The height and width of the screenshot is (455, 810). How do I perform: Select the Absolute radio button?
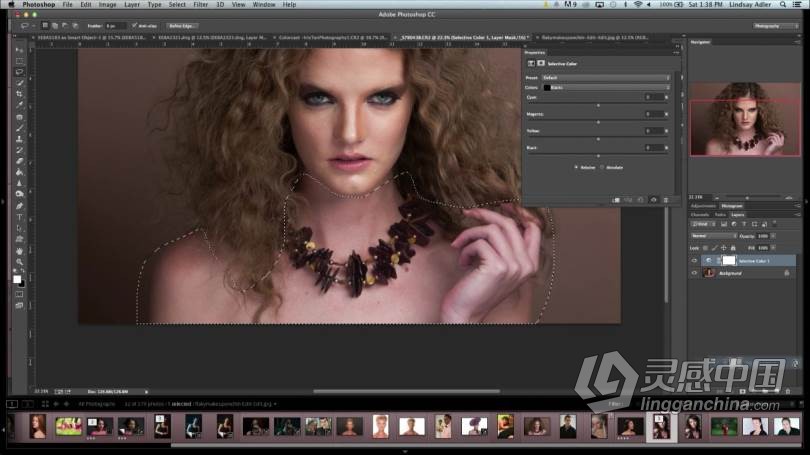pos(602,167)
